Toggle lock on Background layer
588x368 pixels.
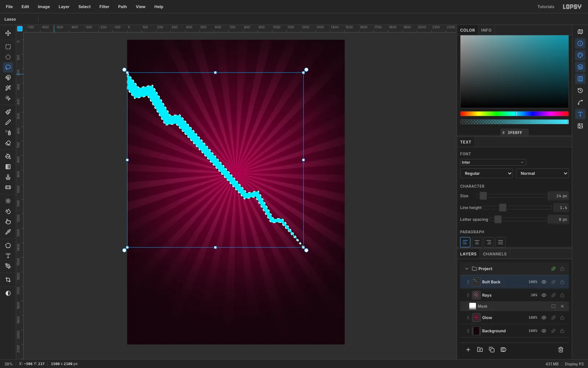562,331
